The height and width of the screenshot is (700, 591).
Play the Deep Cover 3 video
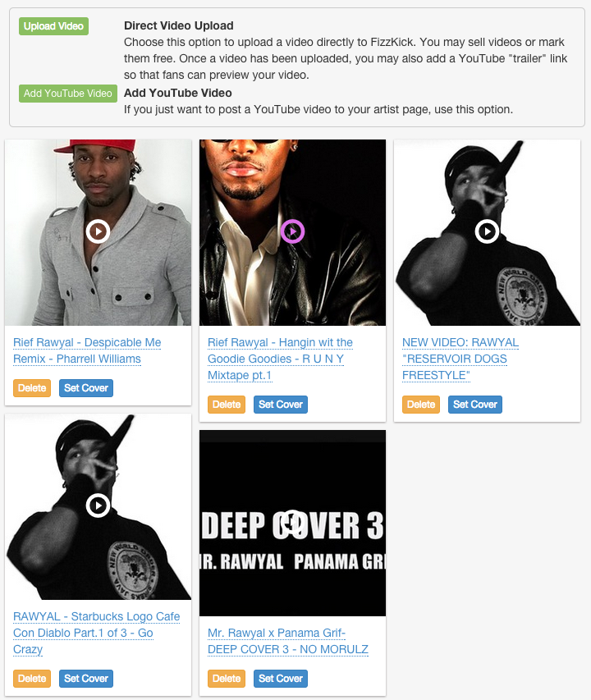(x=292, y=522)
